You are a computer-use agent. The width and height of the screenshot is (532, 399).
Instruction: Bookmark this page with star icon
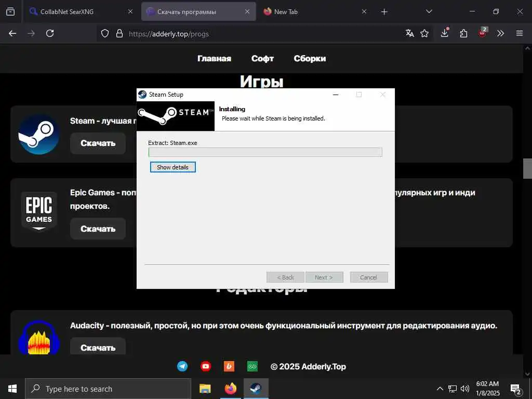coord(424,33)
